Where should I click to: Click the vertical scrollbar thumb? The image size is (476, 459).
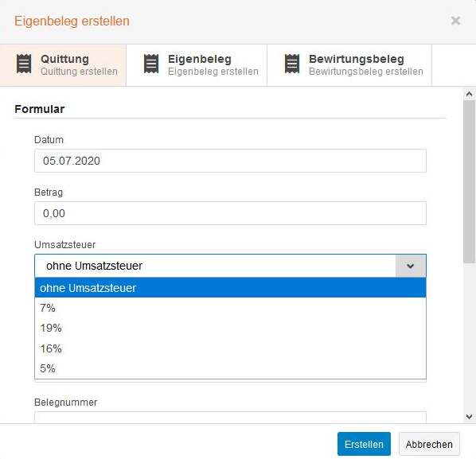[469, 181]
